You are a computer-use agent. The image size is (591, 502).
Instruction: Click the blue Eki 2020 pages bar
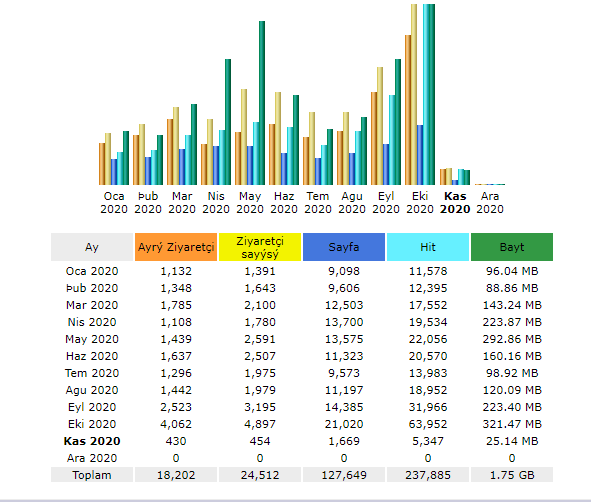[420, 155]
